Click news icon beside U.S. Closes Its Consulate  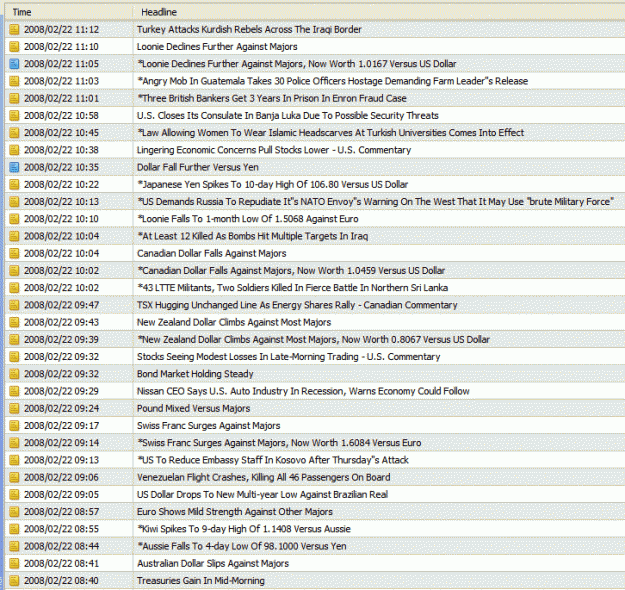(14, 116)
